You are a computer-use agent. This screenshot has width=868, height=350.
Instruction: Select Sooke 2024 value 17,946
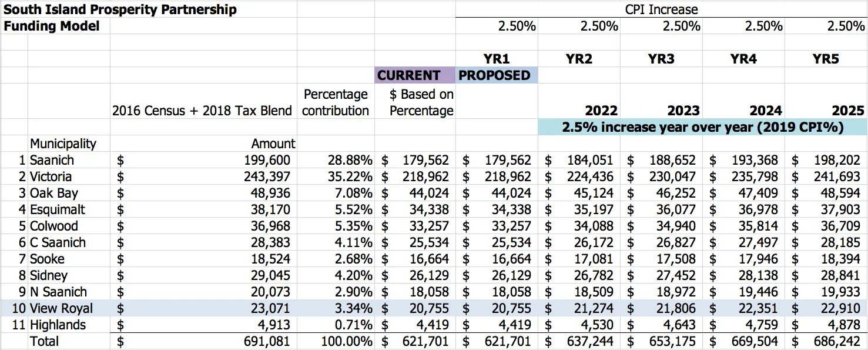758,259
